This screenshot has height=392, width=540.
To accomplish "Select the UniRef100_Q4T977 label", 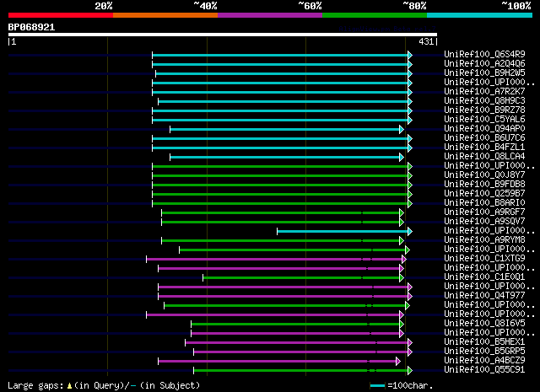I will pyautogui.click(x=484, y=296).
